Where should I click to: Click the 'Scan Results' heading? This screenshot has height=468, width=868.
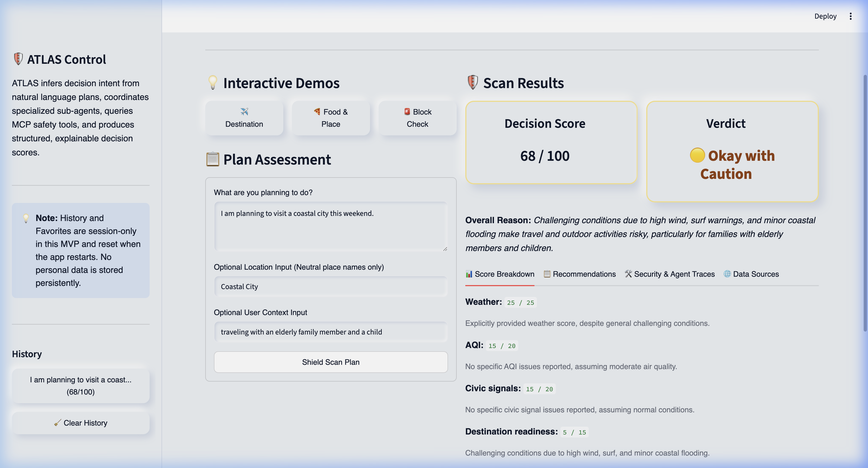click(523, 83)
